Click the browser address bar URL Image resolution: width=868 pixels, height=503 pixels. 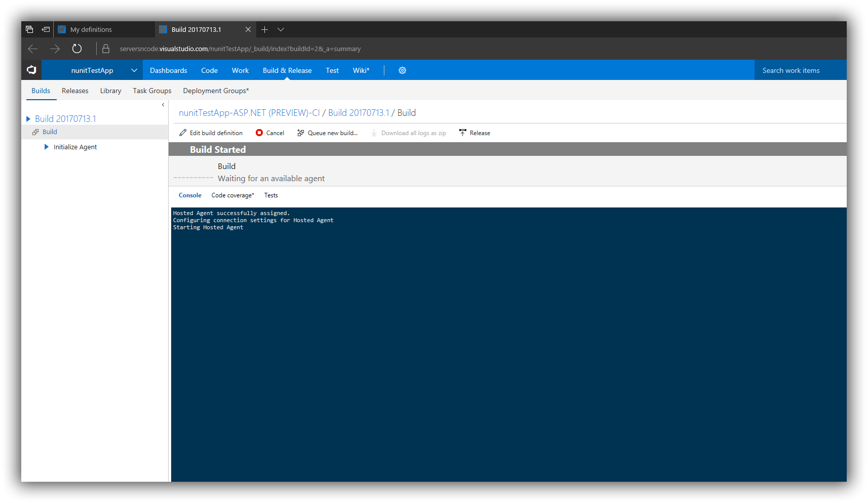pyautogui.click(x=240, y=49)
